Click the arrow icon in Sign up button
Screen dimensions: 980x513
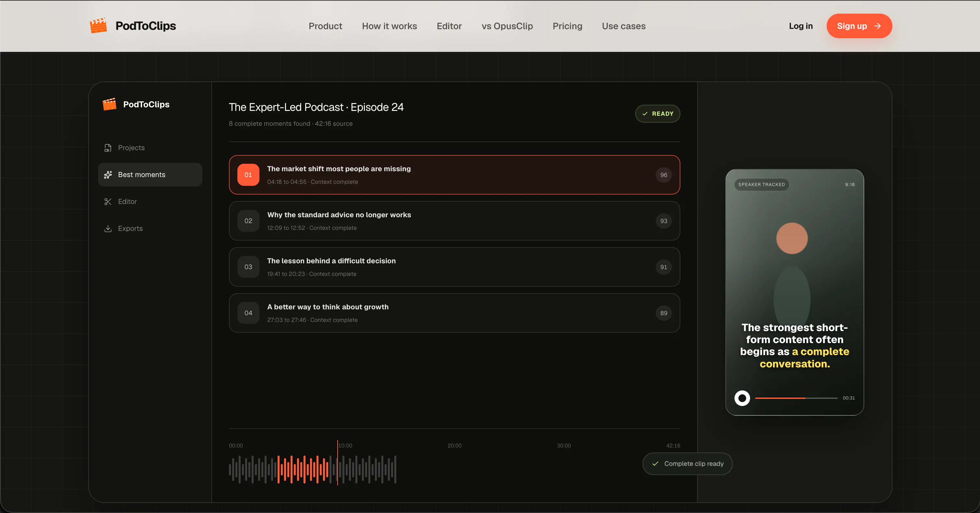click(x=878, y=26)
